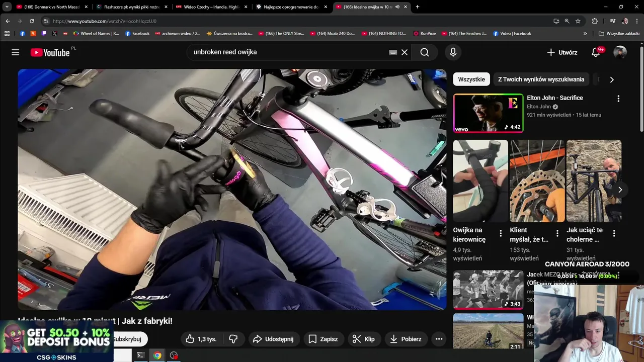Open options menu for Elton John Sacrifice

(x=618, y=99)
